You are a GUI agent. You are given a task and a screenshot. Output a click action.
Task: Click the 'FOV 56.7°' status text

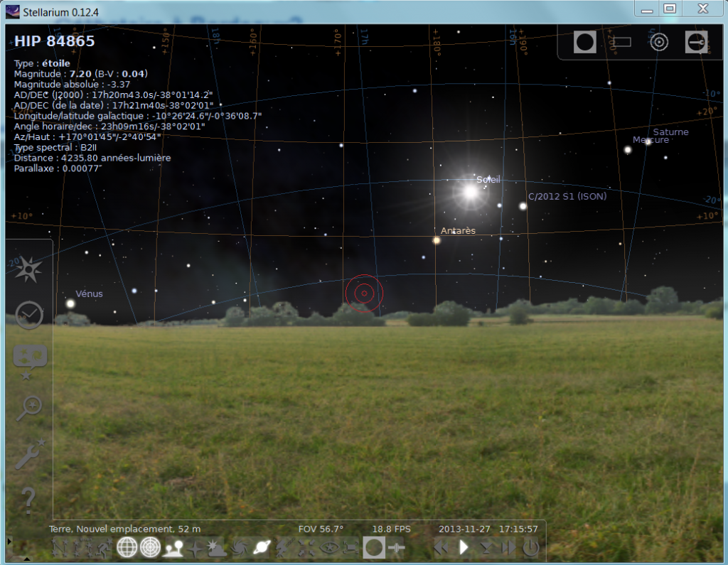click(x=321, y=529)
